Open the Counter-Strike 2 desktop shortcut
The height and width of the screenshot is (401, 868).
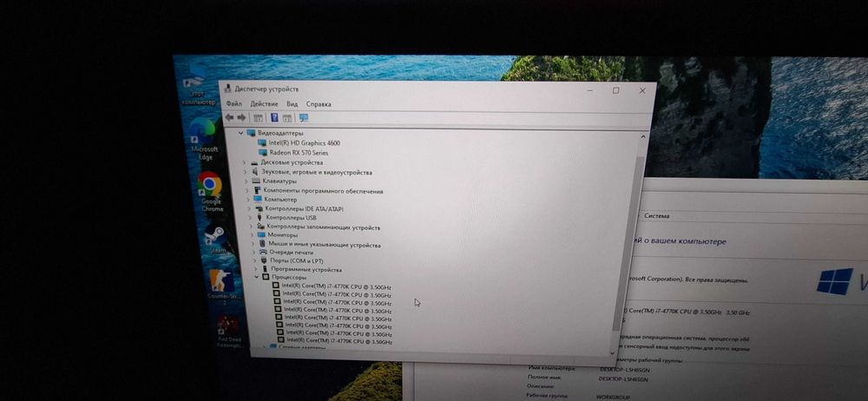pyautogui.click(x=222, y=286)
